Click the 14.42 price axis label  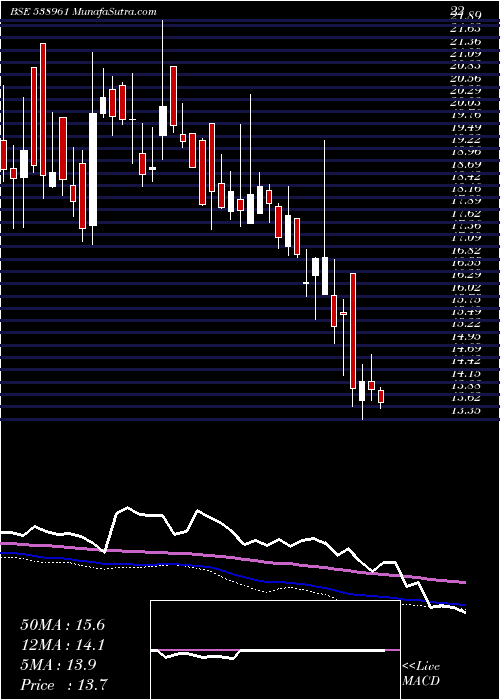coord(466,360)
